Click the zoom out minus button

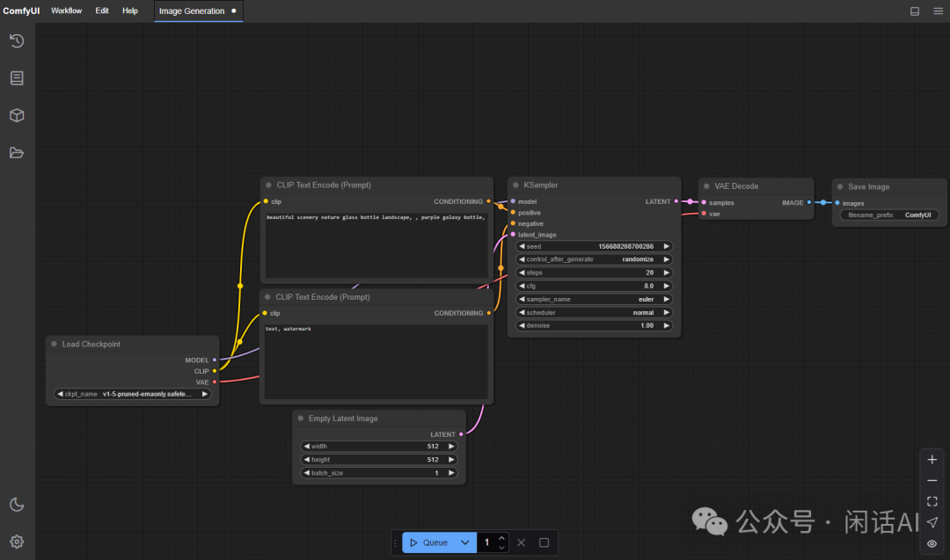[932, 481]
